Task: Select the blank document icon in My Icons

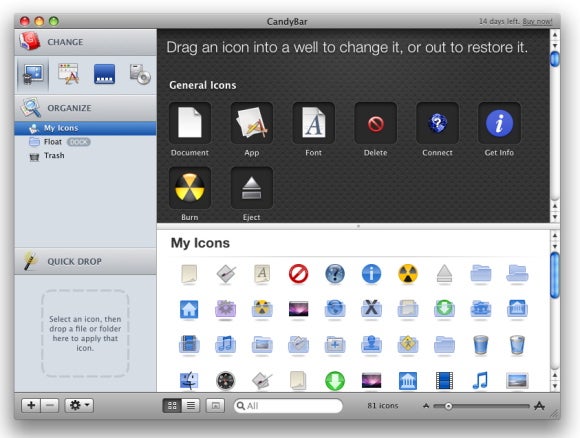Action: (x=189, y=274)
